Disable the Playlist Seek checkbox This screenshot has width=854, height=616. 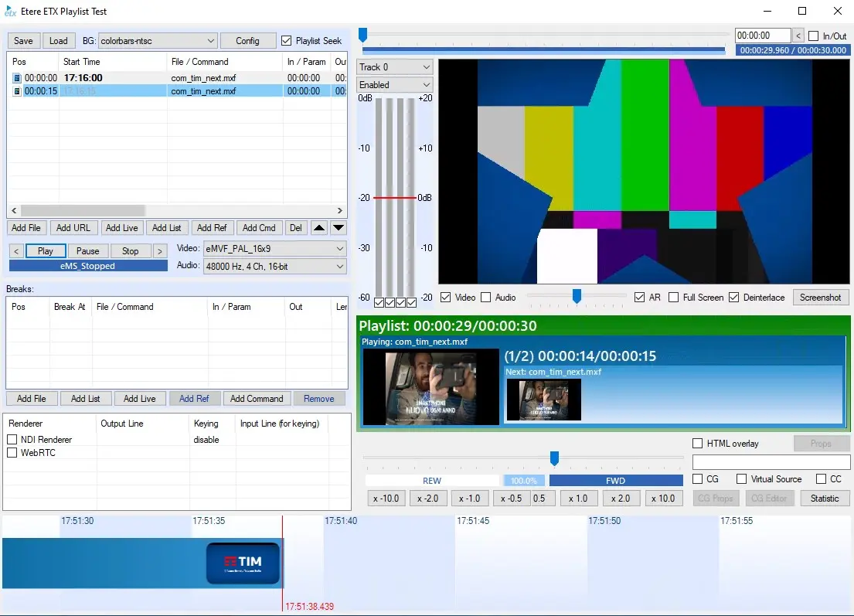(x=287, y=41)
